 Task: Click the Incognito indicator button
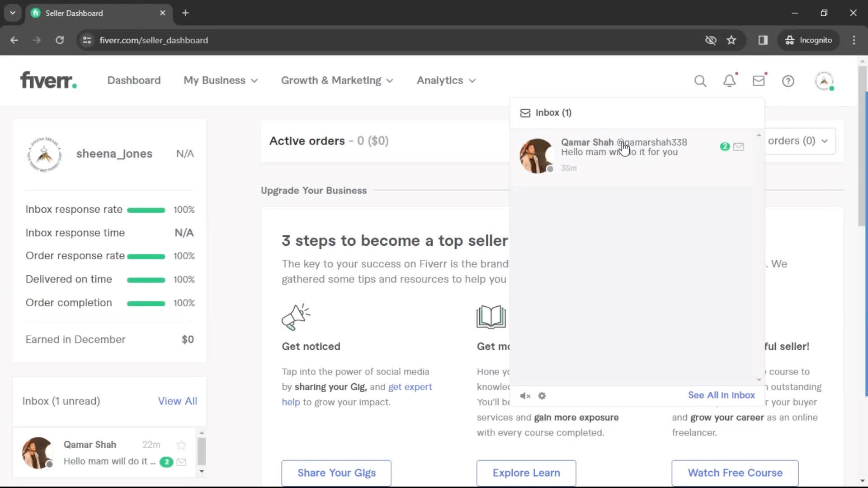point(809,40)
